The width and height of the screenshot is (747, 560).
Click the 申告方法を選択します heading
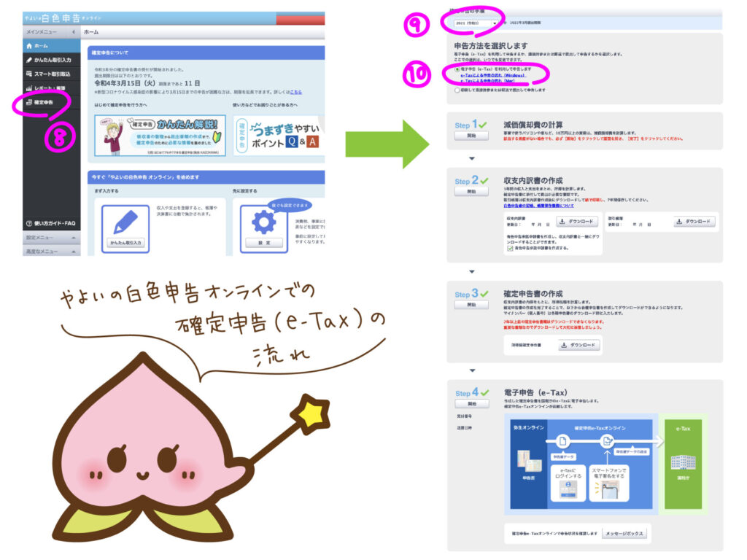[491, 46]
